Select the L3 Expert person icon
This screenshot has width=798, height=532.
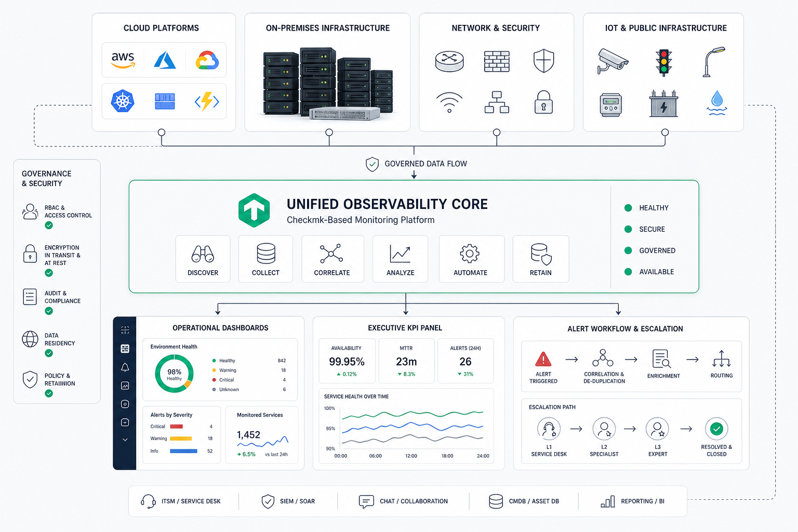pyautogui.click(x=657, y=429)
